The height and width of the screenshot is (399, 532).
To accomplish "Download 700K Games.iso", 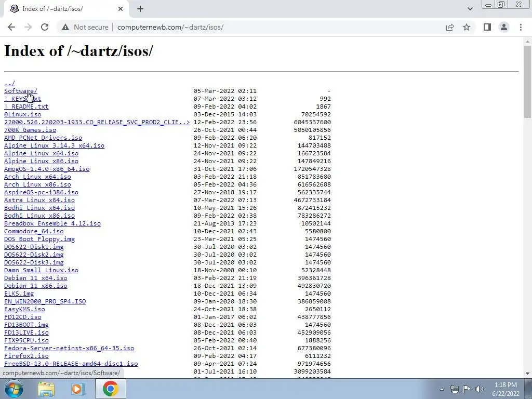I will (x=30, y=130).
